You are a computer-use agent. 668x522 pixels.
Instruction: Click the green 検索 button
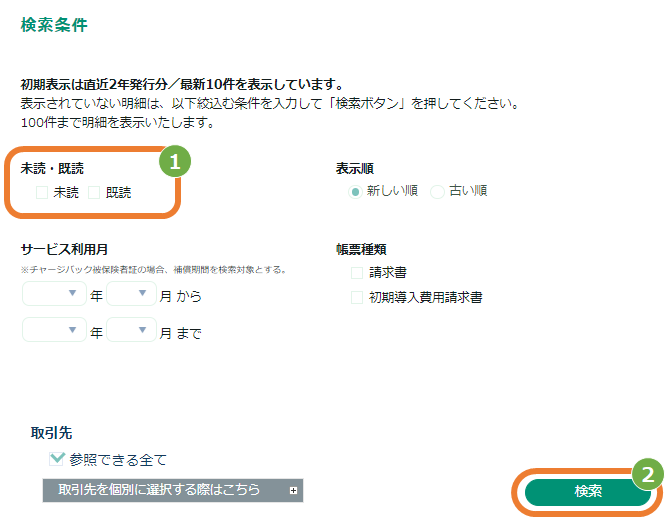pyautogui.click(x=588, y=492)
